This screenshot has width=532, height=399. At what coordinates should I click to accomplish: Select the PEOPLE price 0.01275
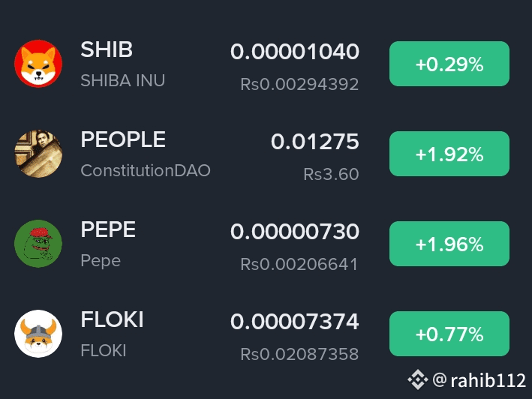tap(315, 141)
